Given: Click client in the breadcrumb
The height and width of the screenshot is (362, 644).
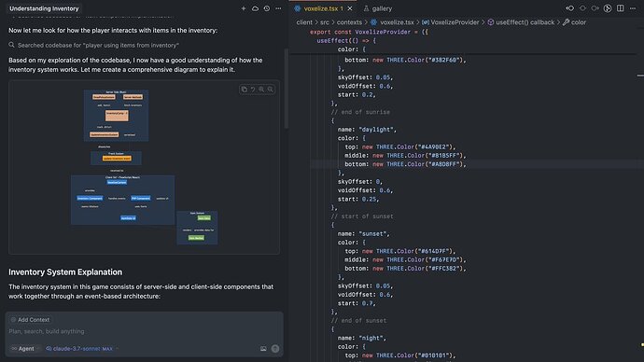Looking at the screenshot, I should coord(304,22).
